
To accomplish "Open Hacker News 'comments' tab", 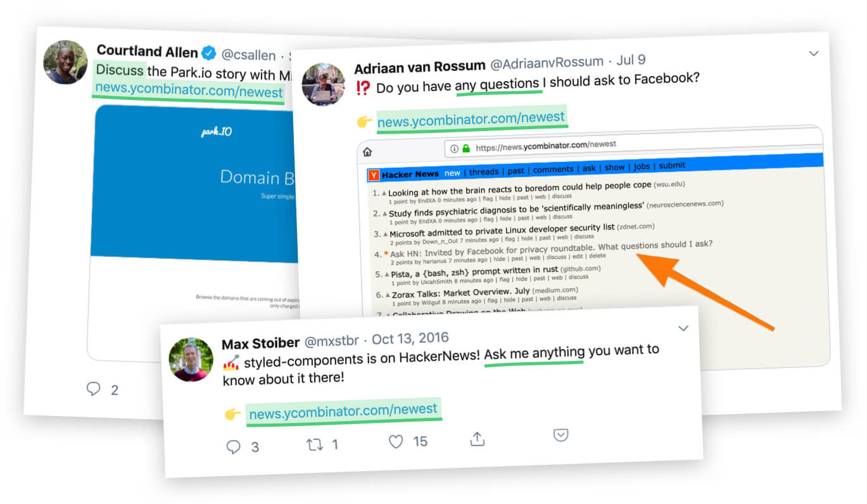I will click(x=553, y=170).
